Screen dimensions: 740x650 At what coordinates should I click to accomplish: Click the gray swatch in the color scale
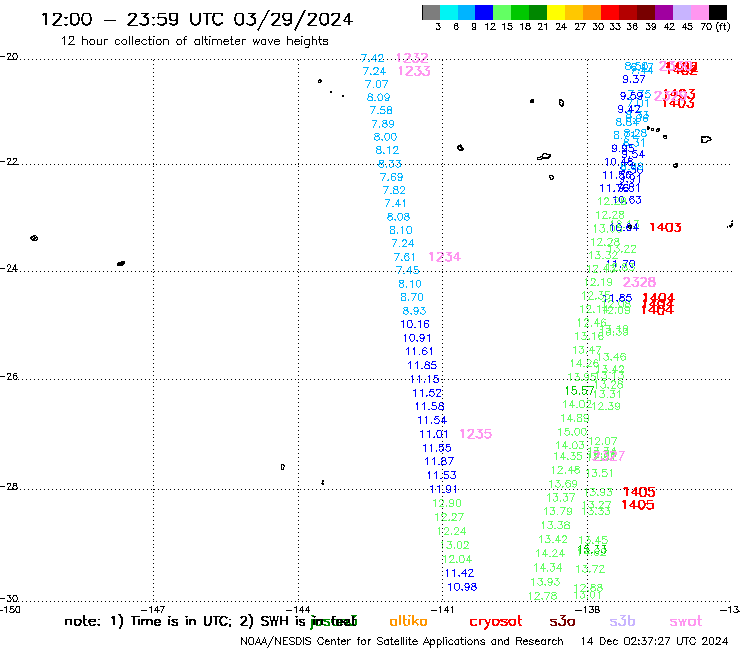coord(431,12)
